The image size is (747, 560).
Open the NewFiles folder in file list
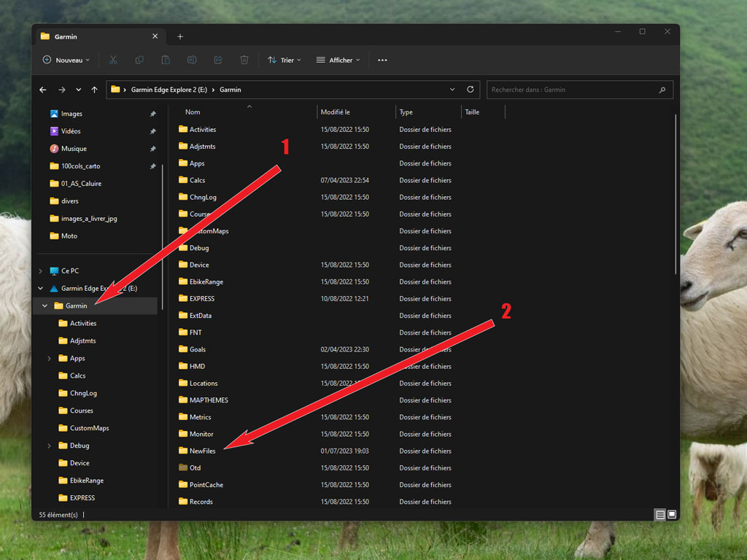tap(202, 451)
